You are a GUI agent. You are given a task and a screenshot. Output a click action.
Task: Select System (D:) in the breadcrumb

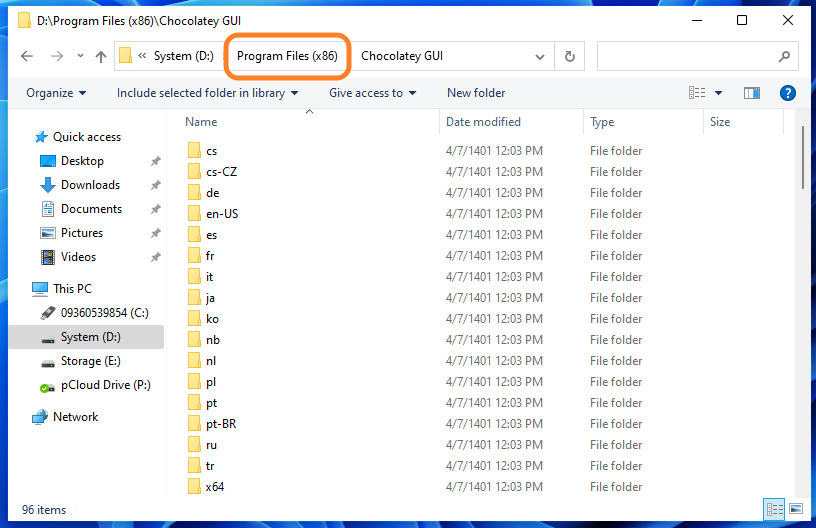click(x=184, y=56)
